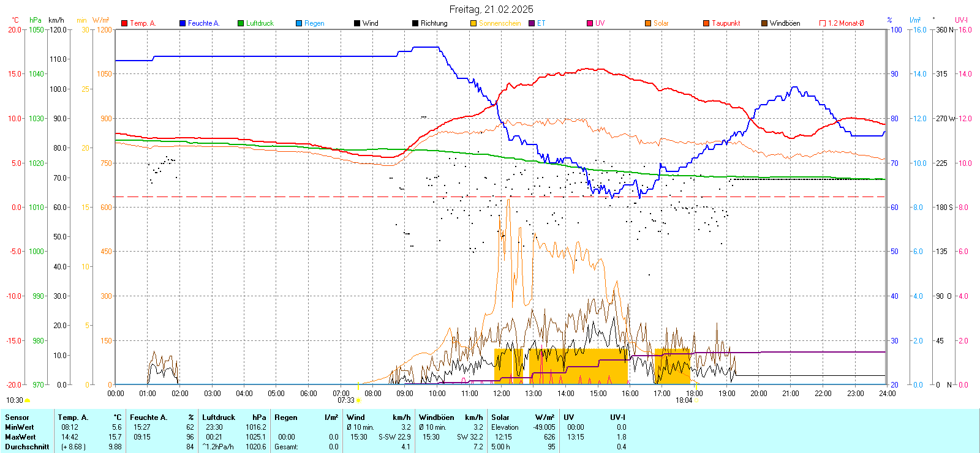
Task: Click the yellow Sonnenschein legend square
Action: pyautogui.click(x=473, y=23)
